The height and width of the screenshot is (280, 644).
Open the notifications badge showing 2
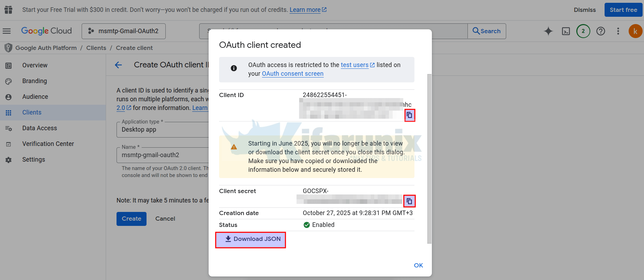click(583, 31)
